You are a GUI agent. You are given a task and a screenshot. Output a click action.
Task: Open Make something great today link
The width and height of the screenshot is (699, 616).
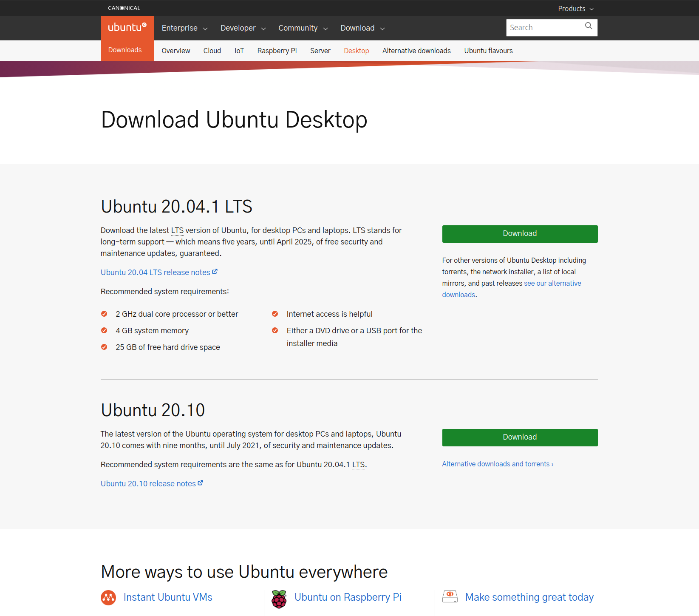coord(529,597)
